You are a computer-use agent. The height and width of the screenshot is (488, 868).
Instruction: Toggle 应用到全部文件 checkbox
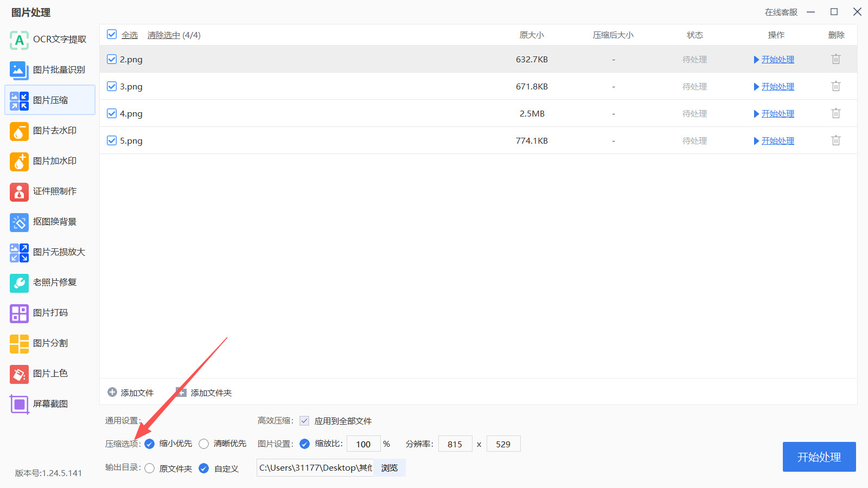tap(304, 421)
